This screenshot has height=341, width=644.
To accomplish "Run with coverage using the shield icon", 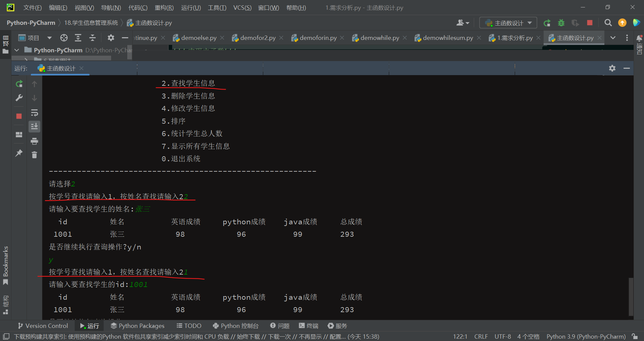I will point(575,23).
